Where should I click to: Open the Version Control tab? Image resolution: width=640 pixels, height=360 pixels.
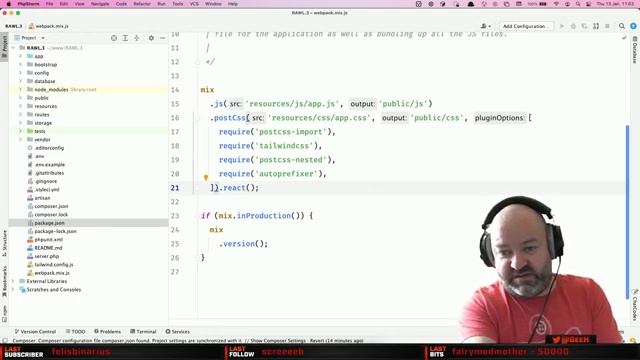35,331
